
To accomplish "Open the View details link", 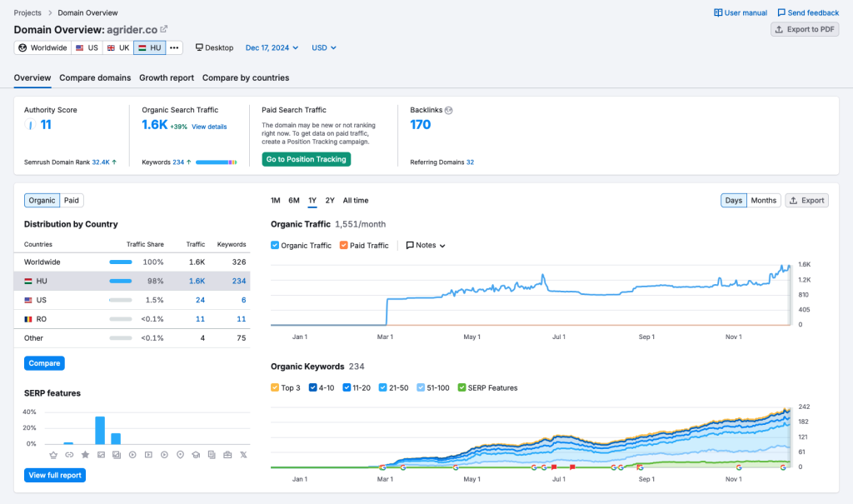I will tap(209, 127).
